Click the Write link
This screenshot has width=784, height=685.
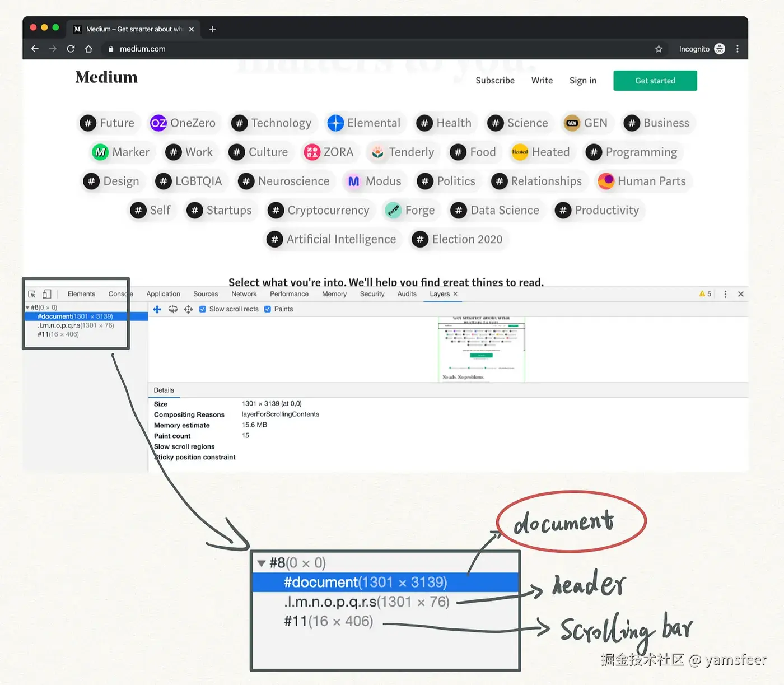click(x=542, y=81)
